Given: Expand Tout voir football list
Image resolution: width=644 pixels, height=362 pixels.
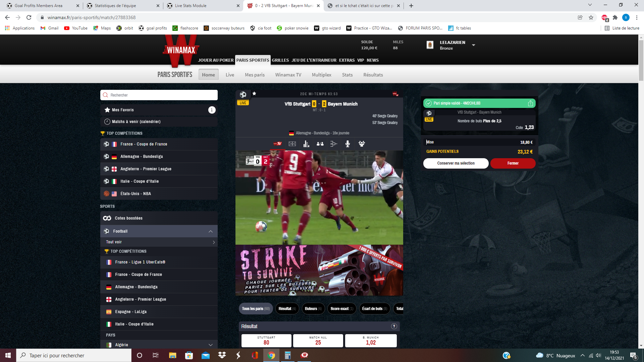Looking at the screenshot, I should [x=159, y=242].
